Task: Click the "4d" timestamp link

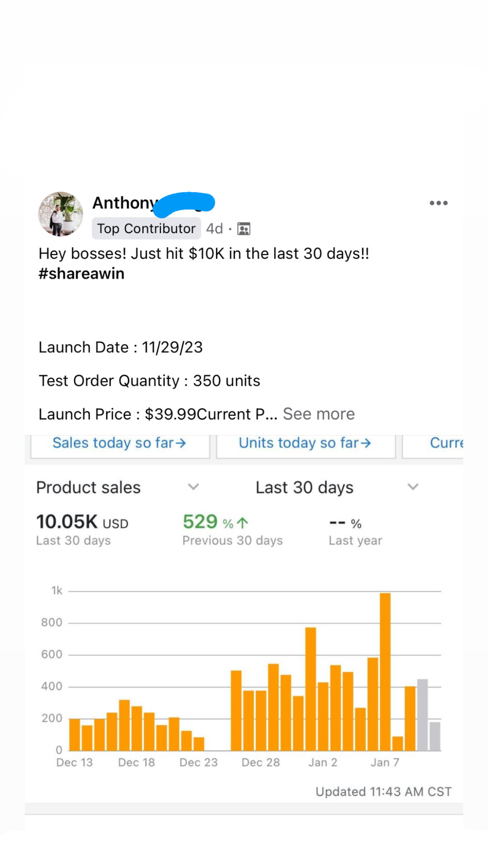Action: 214,228
